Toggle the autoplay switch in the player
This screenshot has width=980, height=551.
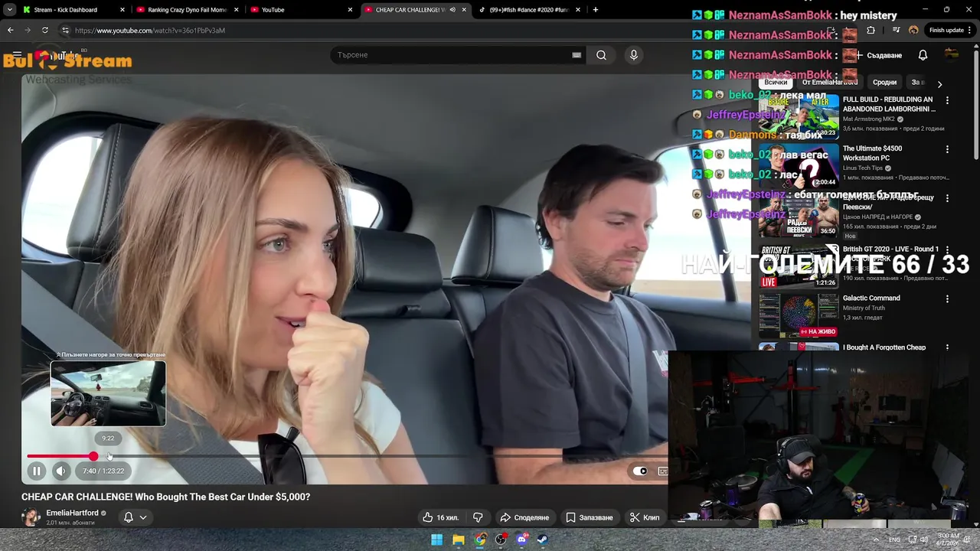click(x=640, y=471)
